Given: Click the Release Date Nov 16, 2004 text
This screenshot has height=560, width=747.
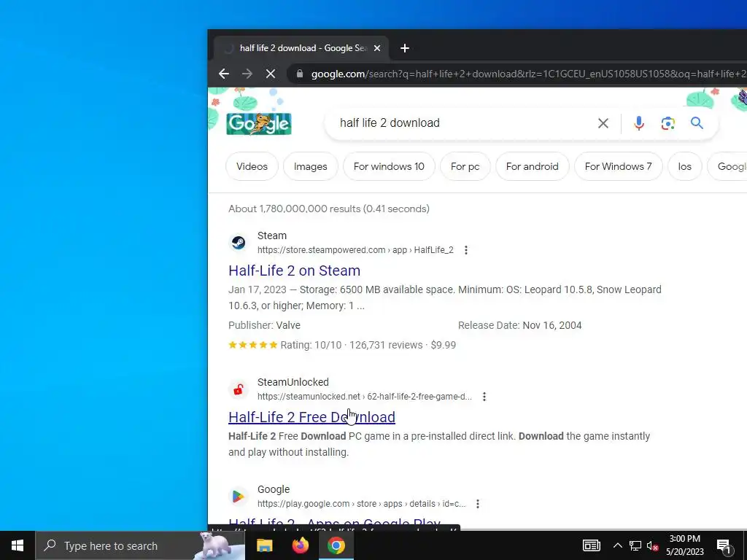Looking at the screenshot, I should (519, 326).
